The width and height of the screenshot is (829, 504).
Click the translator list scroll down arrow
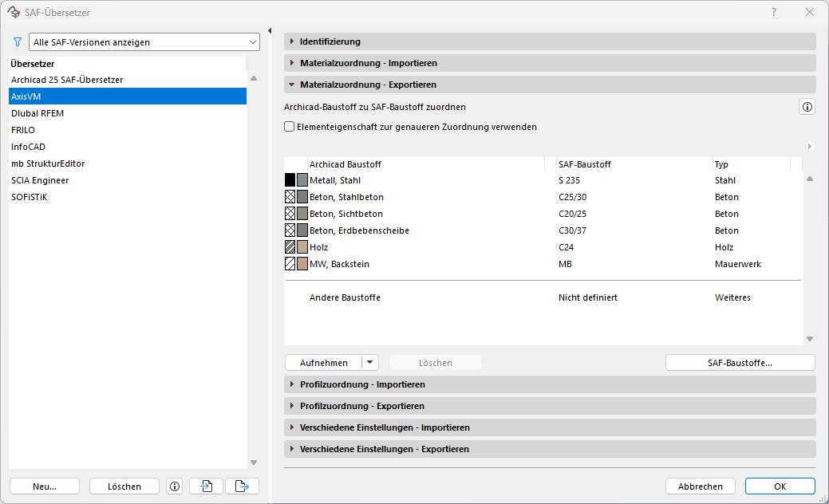click(x=253, y=463)
